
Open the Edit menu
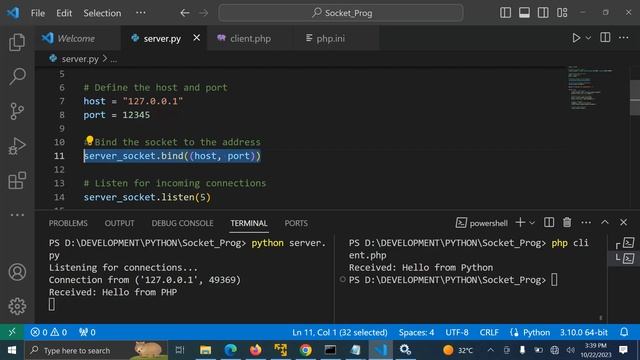[64, 13]
